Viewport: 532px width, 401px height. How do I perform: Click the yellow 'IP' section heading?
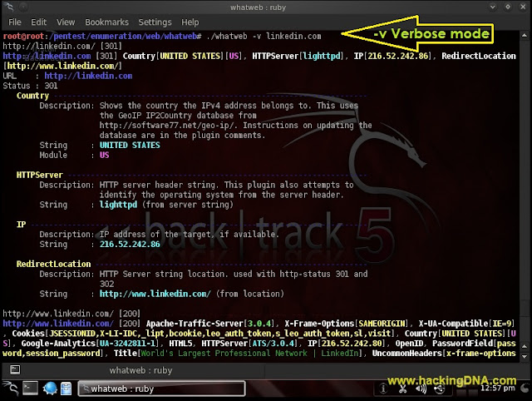[x=21, y=225]
